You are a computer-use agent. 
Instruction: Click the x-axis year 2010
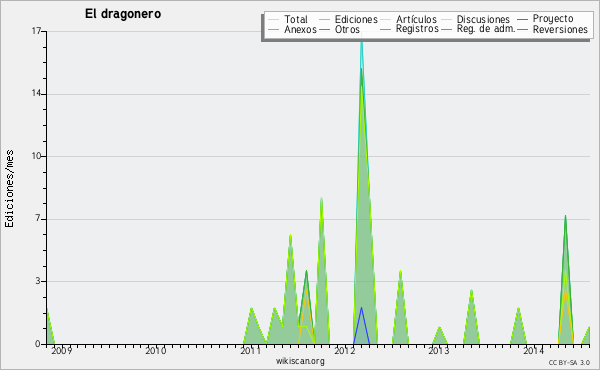coord(156,350)
